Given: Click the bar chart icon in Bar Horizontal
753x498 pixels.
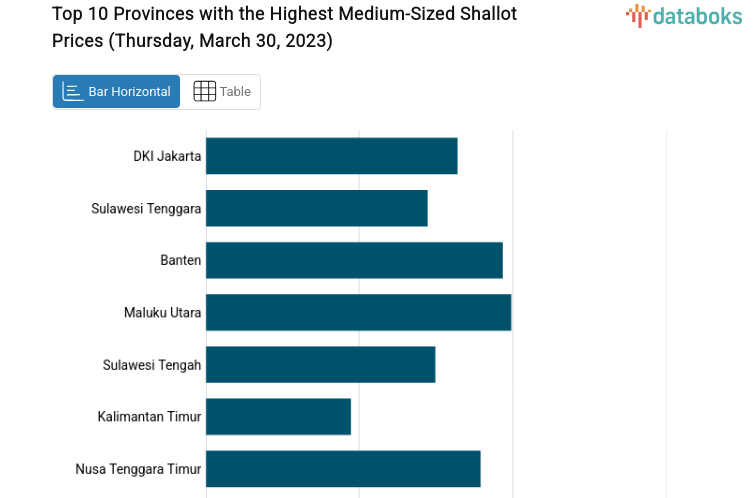Looking at the screenshot, I should coord(72,91).
